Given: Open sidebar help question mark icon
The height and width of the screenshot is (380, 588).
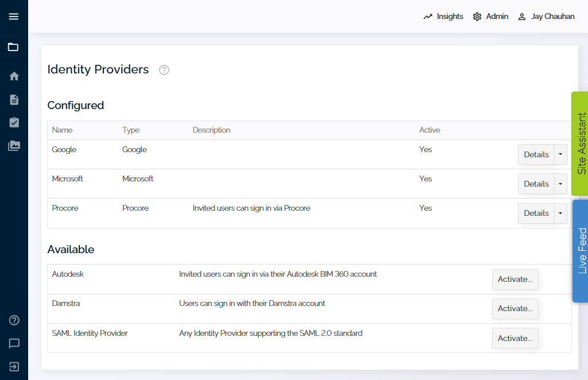Looking at the screenshot, I should 14,320.
